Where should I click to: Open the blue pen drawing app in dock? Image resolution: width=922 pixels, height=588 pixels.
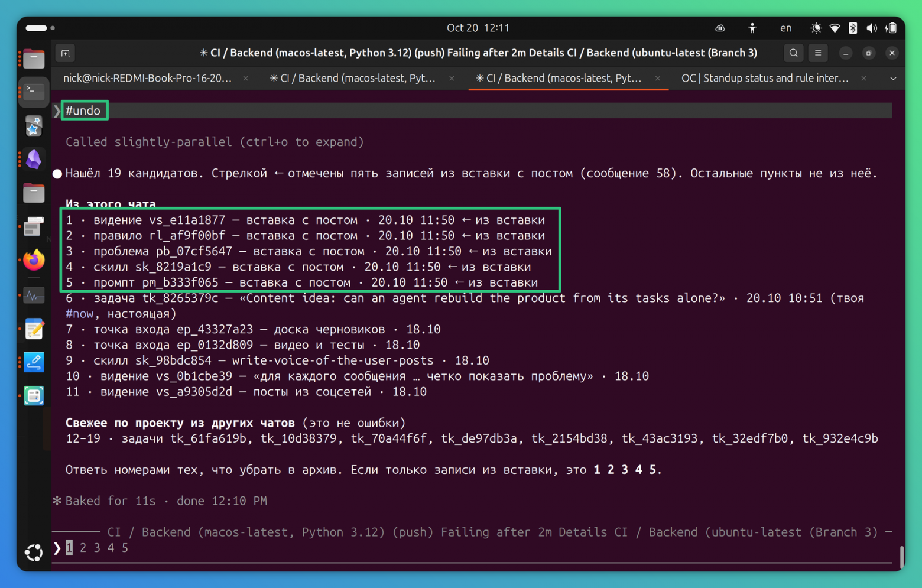click(x=34, y=362)
